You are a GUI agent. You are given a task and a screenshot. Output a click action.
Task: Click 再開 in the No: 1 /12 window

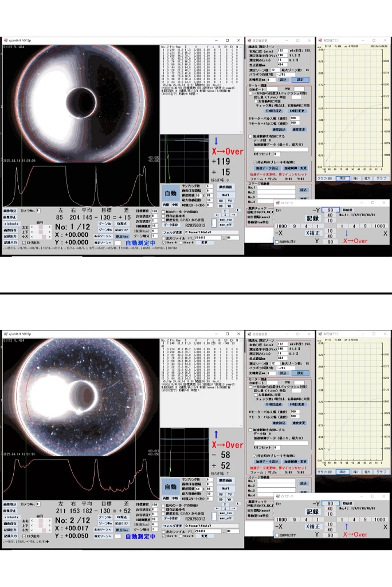click(x=166, y=205)
